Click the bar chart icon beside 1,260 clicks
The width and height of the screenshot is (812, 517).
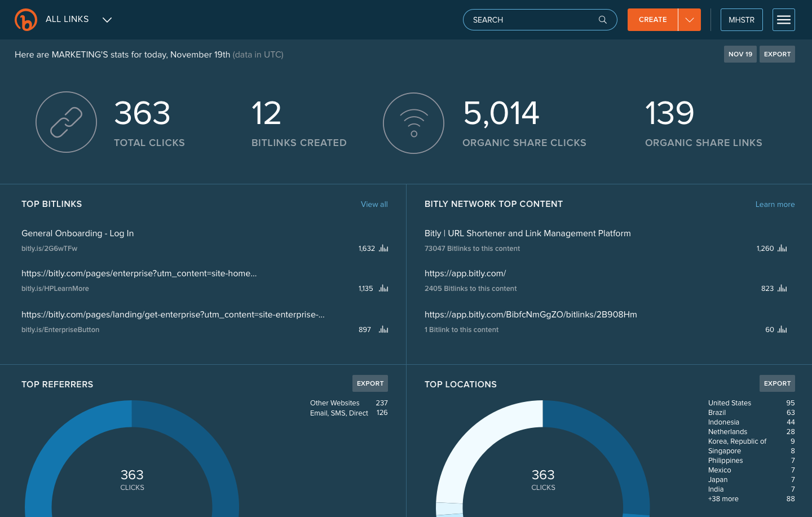coord(781,248)
